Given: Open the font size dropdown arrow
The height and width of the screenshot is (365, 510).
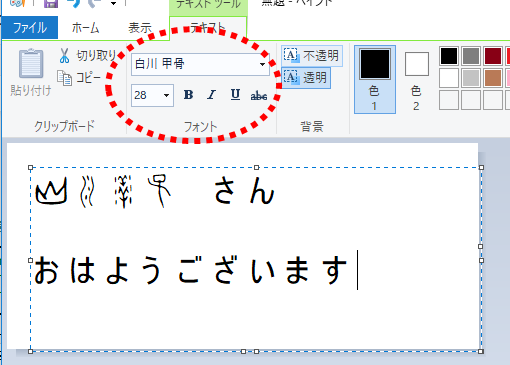Looking at the screenshot, I should 166,96.
